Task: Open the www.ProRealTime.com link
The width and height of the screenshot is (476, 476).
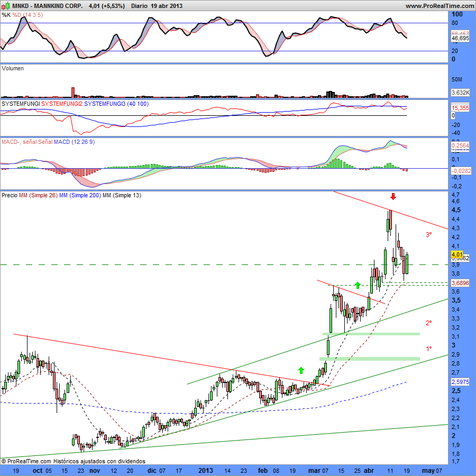Action: coord(440,6)
